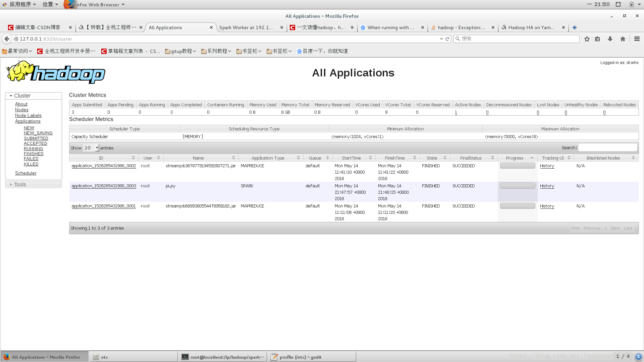Open the downloads arrow icon
644x362 pixels.
610,39
